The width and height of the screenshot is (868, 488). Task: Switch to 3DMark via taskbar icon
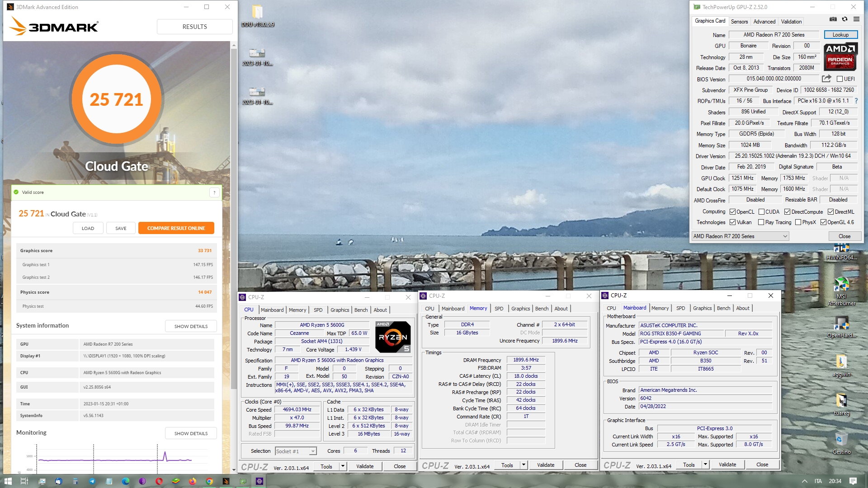226,481
